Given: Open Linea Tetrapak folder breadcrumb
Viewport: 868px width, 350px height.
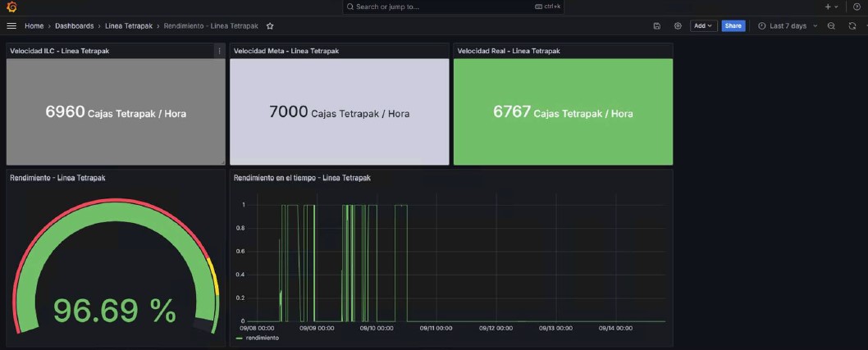Looking at the screenshot, I should coord(129,26).
